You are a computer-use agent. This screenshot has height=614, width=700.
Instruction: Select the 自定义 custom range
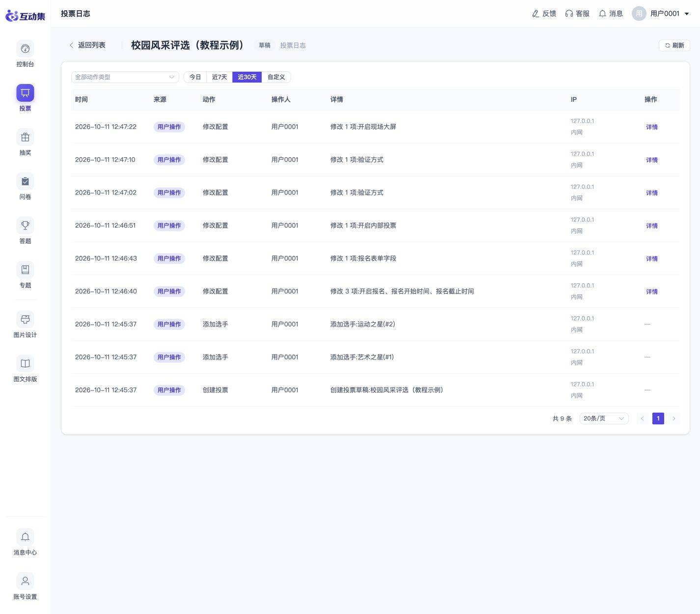(276, 77)
